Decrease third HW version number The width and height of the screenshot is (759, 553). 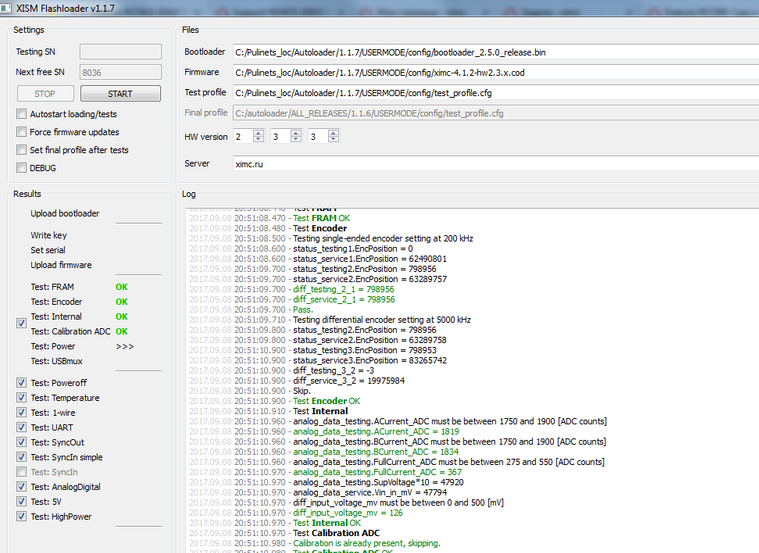[333, 139]
